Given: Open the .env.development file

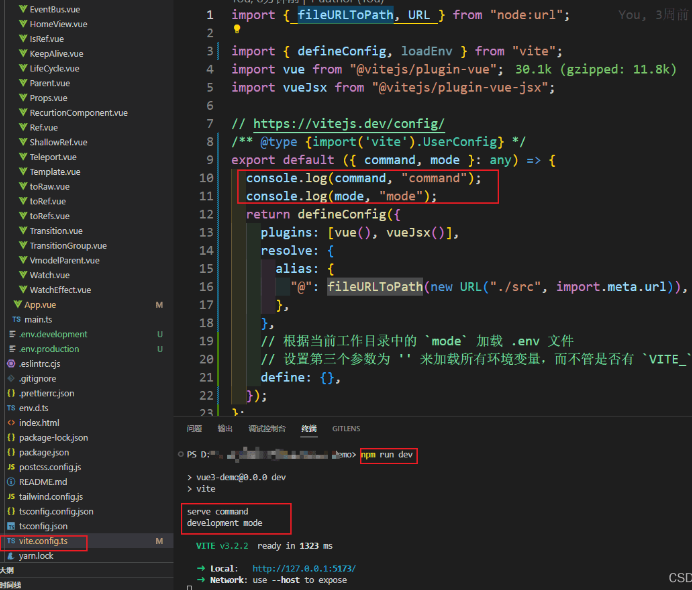Looking at the screenshot, I should (x=53, y=334).
